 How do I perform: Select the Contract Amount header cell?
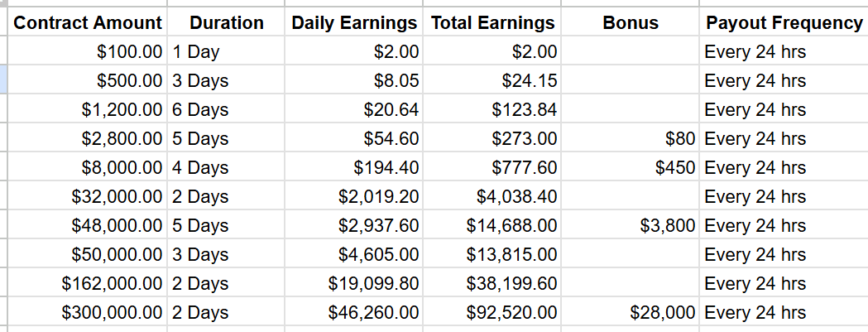[88, 22]
